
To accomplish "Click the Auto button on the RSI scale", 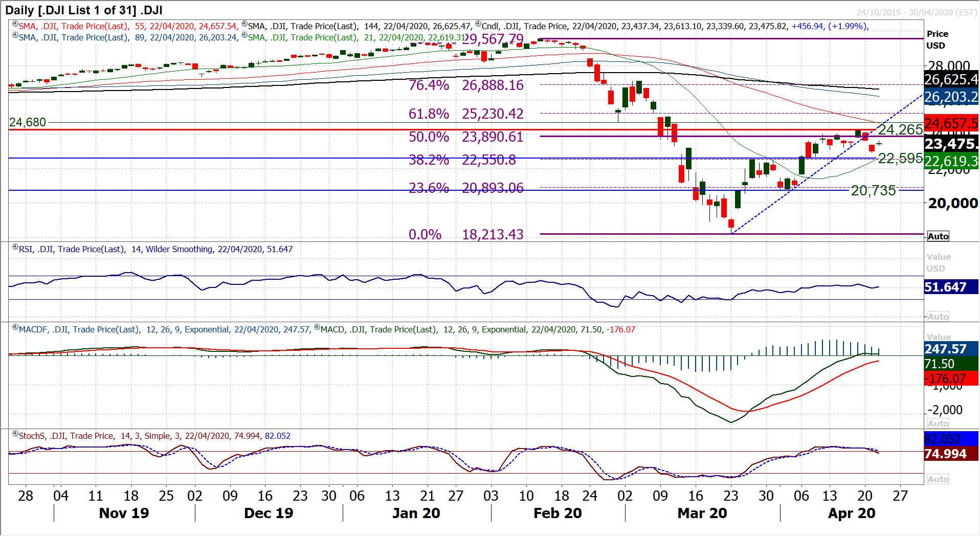I will [x=938, y=317].
